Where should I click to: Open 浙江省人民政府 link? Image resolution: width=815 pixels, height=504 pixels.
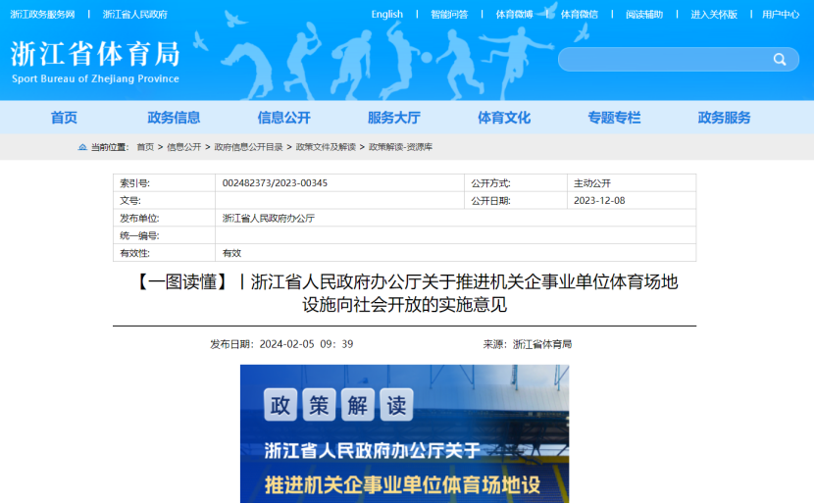[134, 15]
